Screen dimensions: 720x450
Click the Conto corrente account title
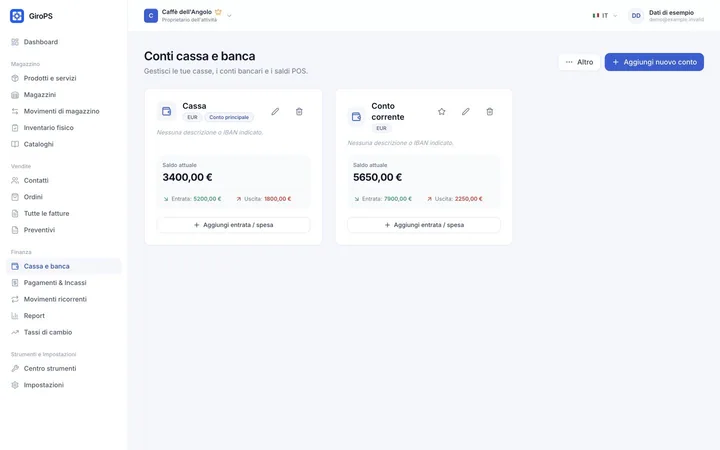click(388, 112)
